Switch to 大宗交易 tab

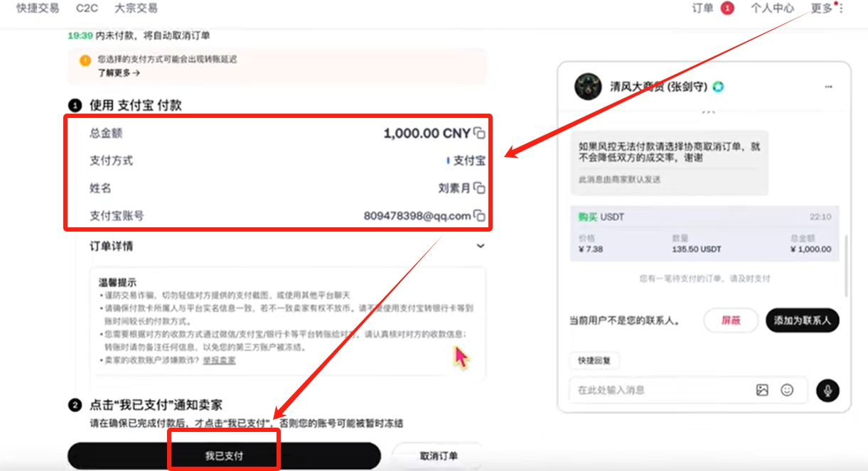136,9
